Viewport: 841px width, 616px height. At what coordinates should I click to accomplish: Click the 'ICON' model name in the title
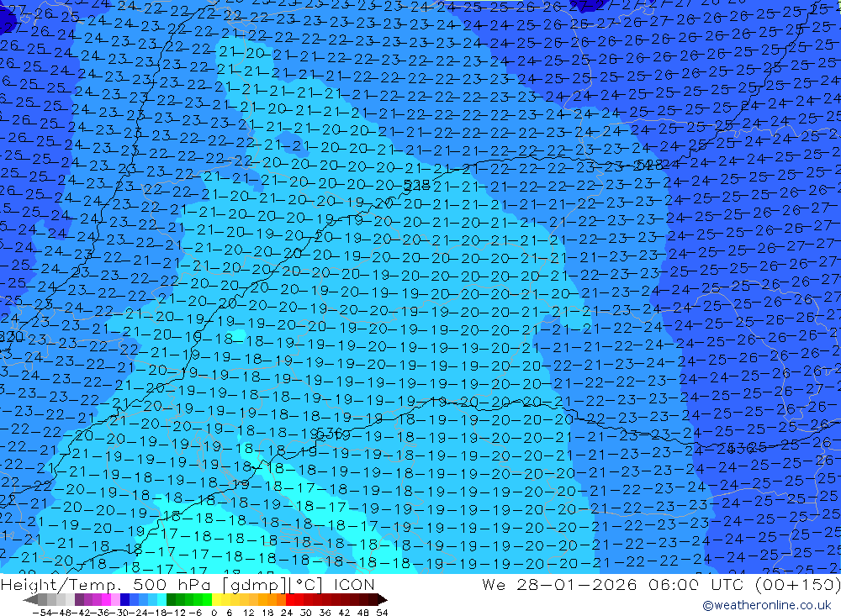click(x=354, y=584)
